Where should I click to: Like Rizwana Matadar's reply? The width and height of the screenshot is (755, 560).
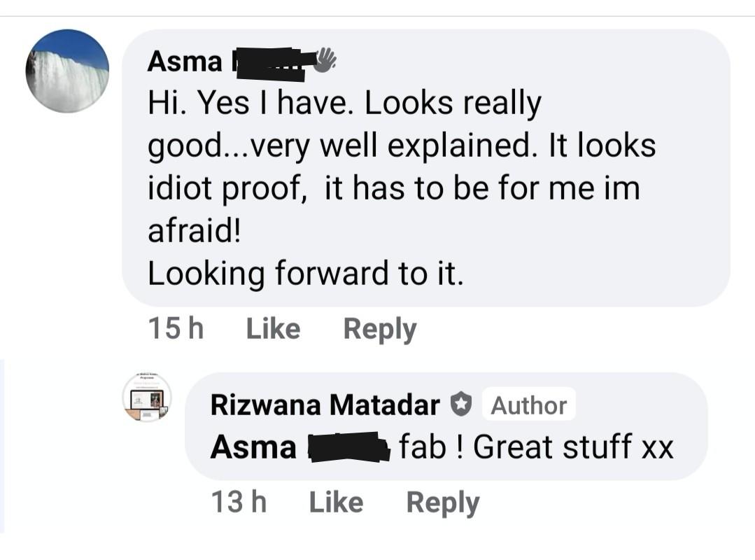pos(336,502)
